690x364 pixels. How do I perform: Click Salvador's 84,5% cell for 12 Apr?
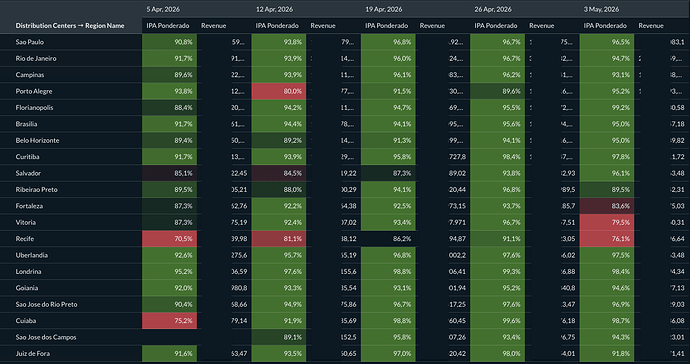279,173
